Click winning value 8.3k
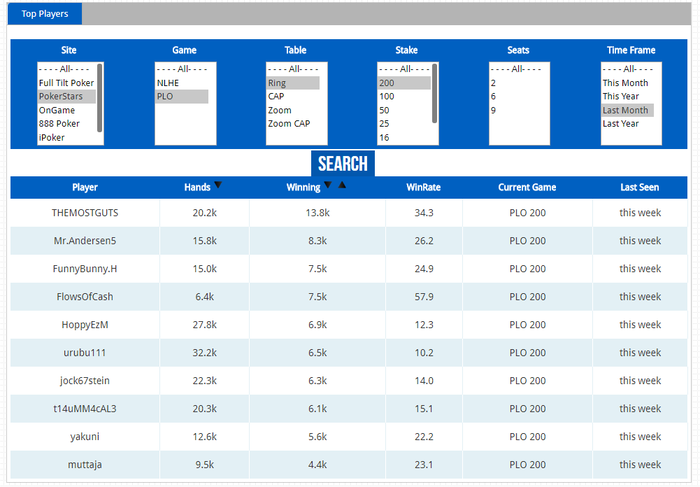700x487 pixels. click(x=317, y=241)
